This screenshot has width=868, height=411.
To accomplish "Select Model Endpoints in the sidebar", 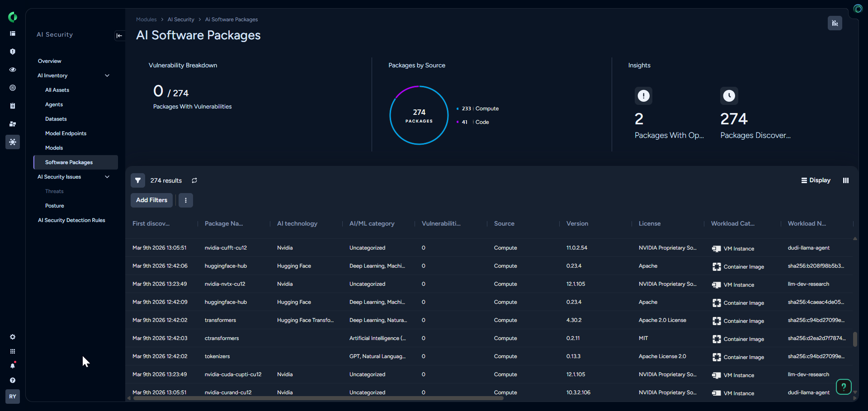I will pos(66,133).
